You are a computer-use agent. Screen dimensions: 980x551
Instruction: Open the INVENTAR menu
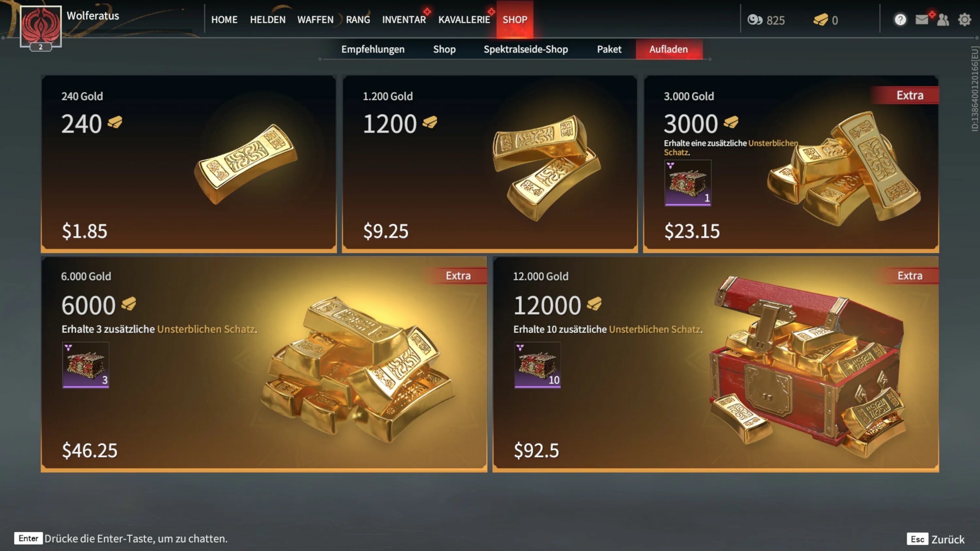coord(404,20)
